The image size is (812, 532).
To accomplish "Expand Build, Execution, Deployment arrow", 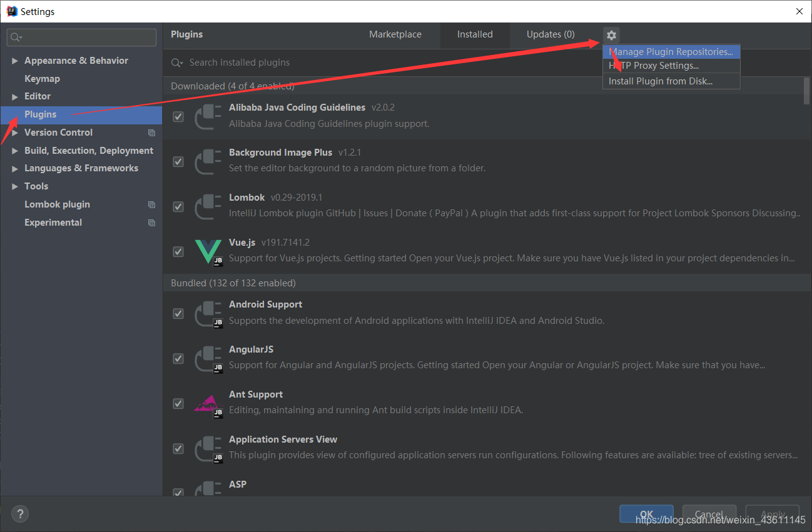I will tap(15, 151).
